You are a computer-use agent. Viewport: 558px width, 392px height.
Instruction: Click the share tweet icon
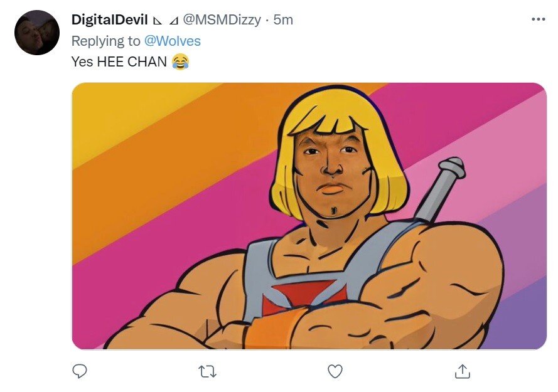point(462,371)
